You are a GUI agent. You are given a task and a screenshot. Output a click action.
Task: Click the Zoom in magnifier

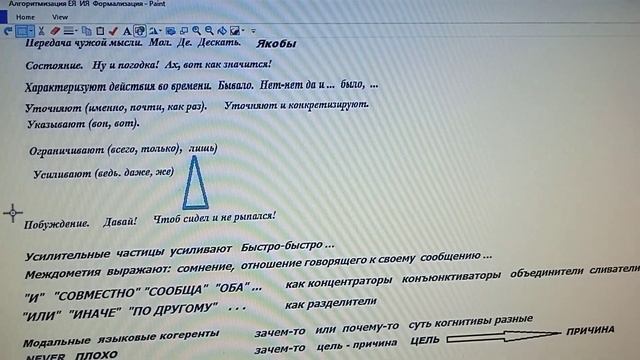pos(196,31)
